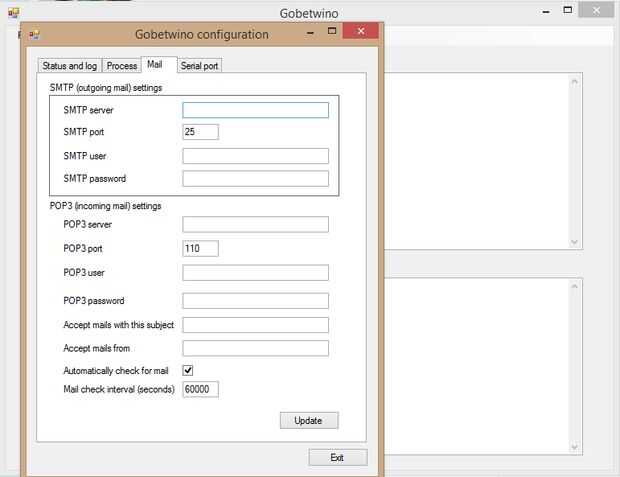Click the main Gobetwino window app icon

[x=13, y=13]
